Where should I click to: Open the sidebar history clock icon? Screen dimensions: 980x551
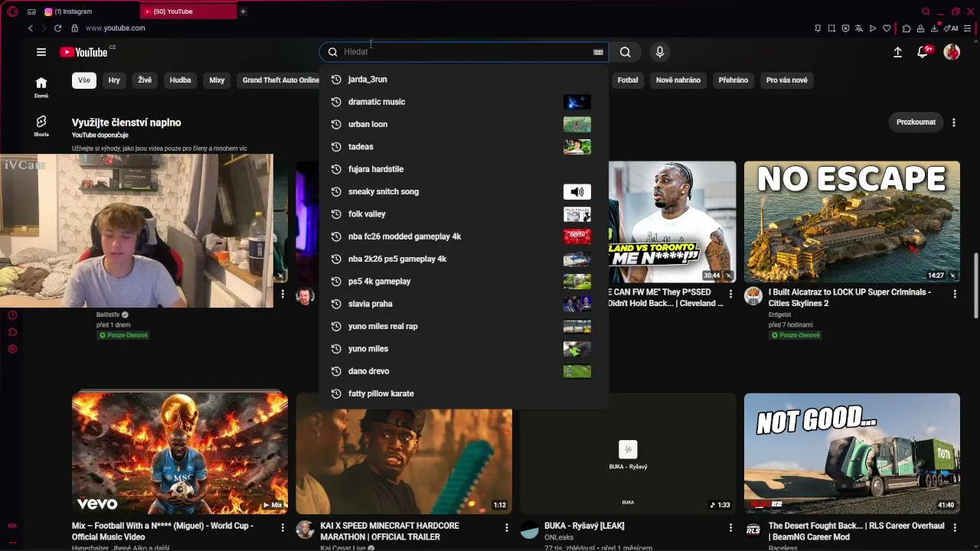12,315
